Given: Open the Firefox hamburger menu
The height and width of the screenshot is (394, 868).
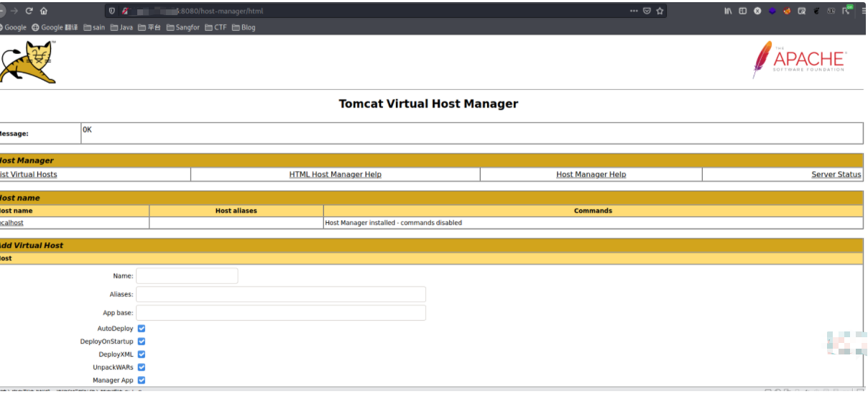Looking at the screenshot, I should (x=863, y=11).
